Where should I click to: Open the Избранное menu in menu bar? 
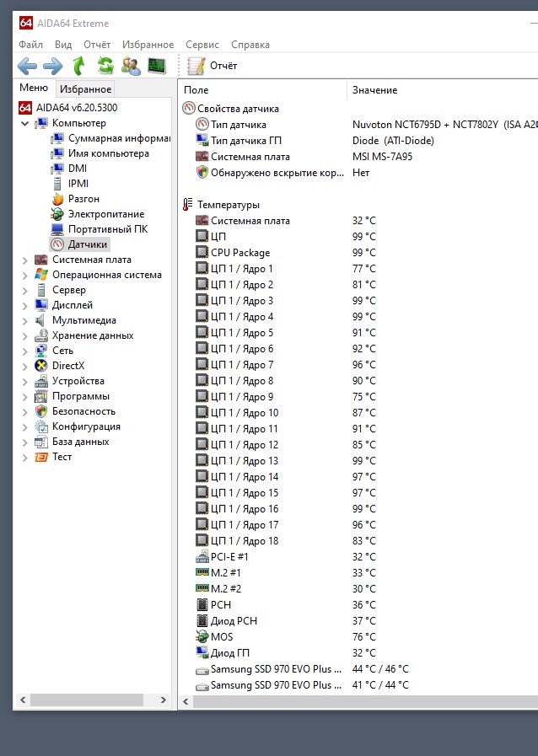click(x=148, y=45)
